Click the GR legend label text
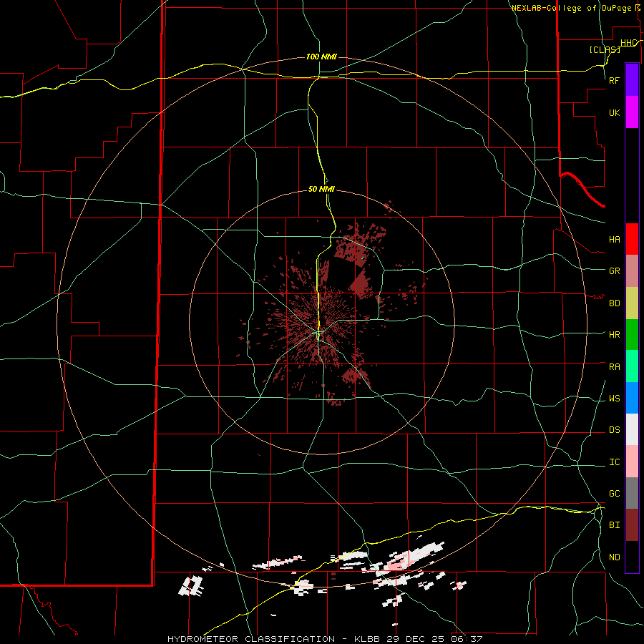The height and width of the screenshot is (644, 644). coord(615,271)
